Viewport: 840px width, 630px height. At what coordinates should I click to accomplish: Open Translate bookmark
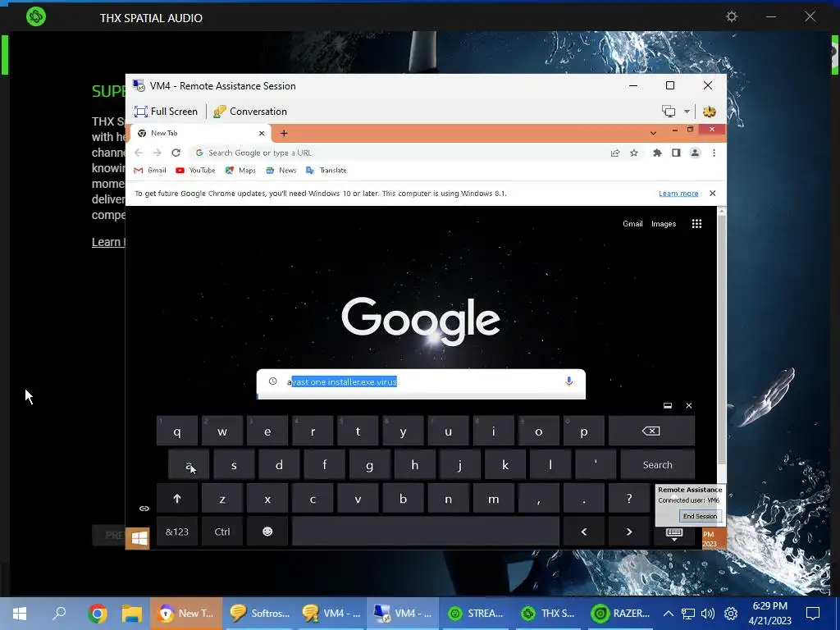tap(326, 171)
